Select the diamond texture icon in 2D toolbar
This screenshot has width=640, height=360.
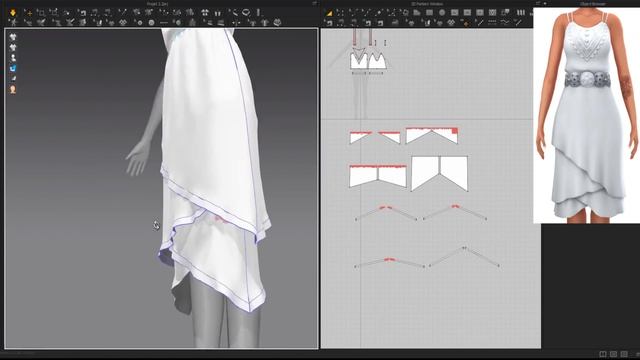[451, 22]
